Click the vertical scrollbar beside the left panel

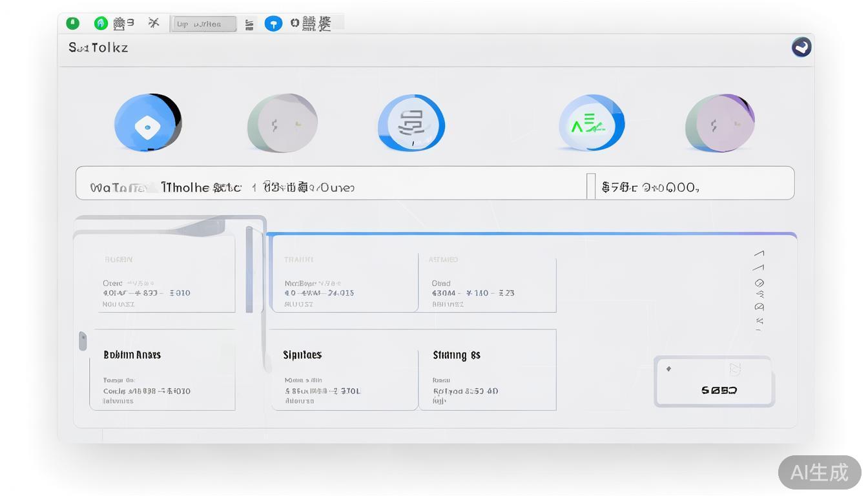249,269
